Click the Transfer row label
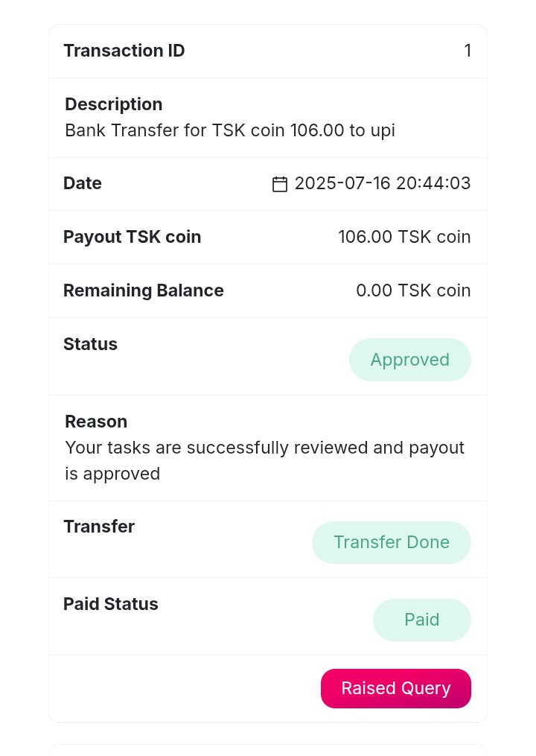 pos(99,527)
